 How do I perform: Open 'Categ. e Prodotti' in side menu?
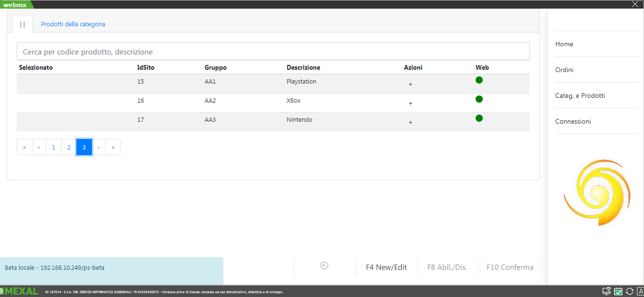(580, 95)
